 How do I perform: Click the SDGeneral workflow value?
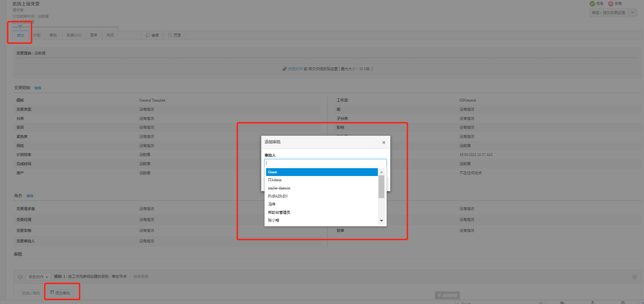click(467, 100)
